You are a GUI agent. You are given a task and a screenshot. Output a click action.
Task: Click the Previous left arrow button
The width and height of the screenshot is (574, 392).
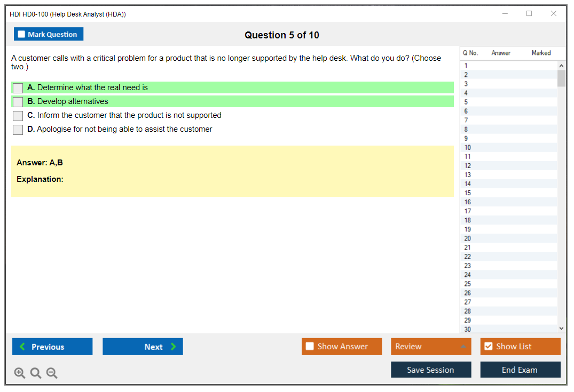(52, 347)
